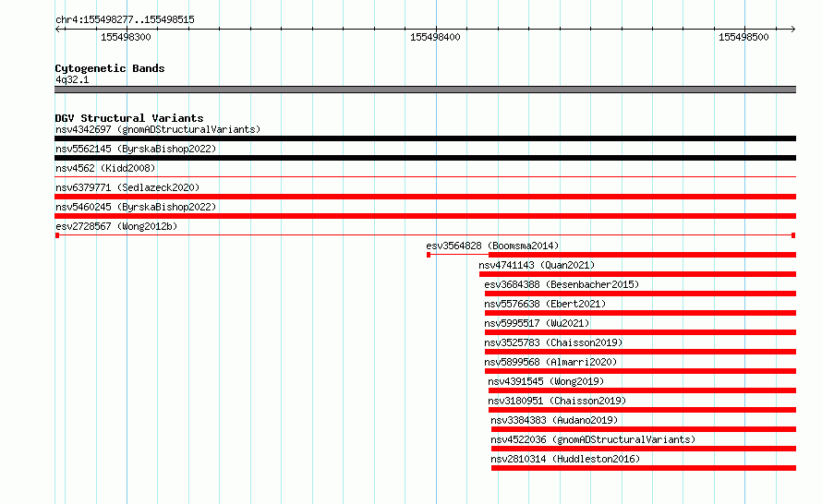This screenshot has width=822, height=504.
Task: Click the red bar under esv3684388
Action: pos(641,294)
